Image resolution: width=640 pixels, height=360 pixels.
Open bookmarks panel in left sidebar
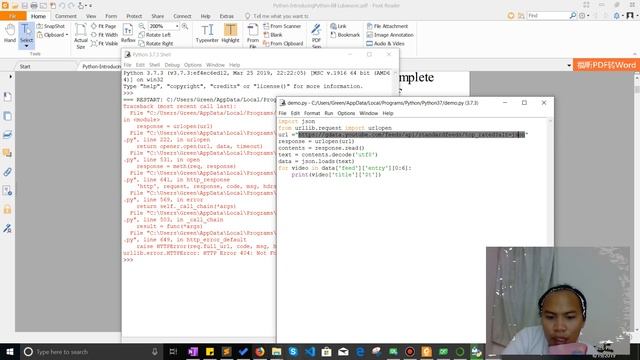[x=7, y=97]
